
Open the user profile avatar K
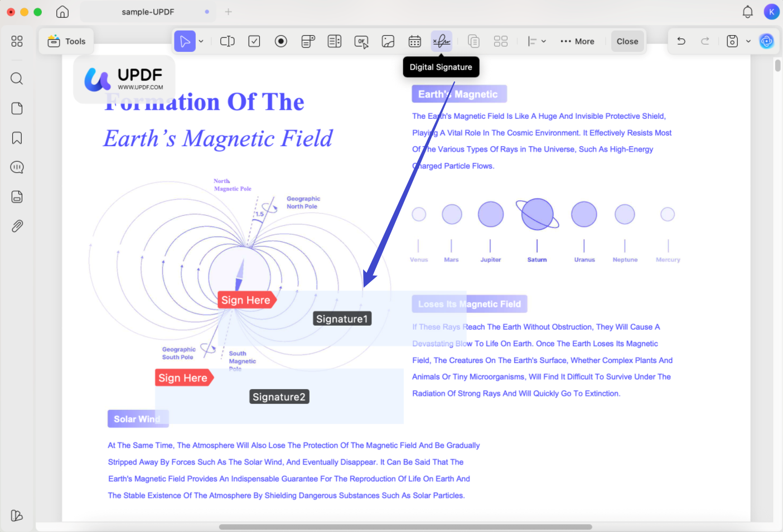click(x=772, y=12)
